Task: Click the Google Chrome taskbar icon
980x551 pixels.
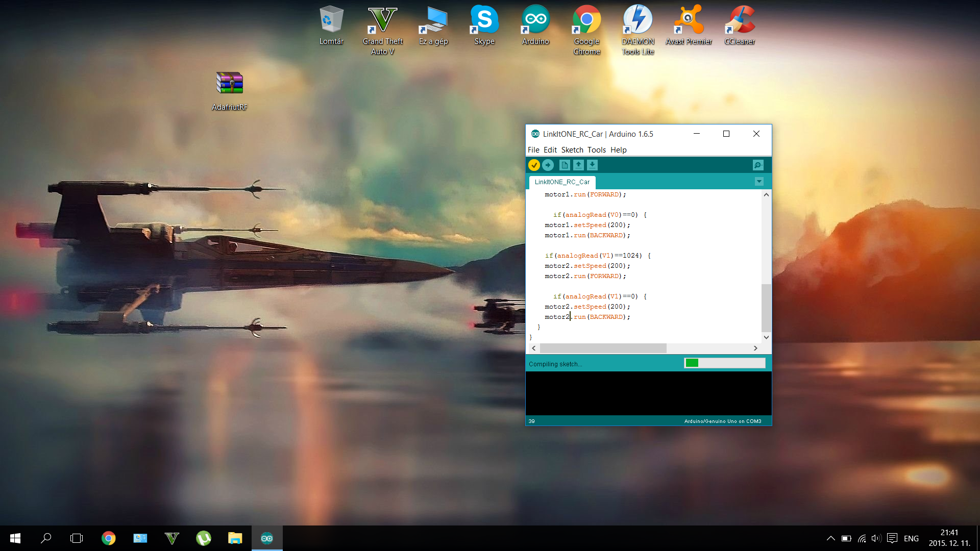Action: coord(108,538)
